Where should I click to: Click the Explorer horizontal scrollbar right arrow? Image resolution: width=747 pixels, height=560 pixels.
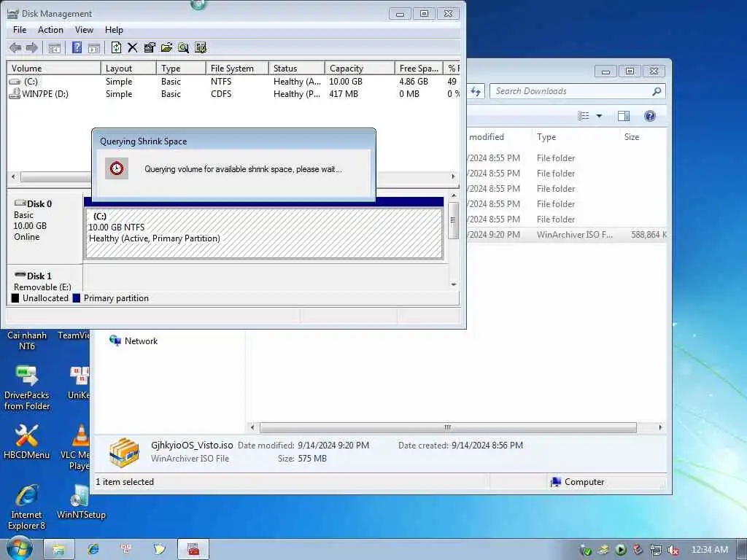point(660,427)
